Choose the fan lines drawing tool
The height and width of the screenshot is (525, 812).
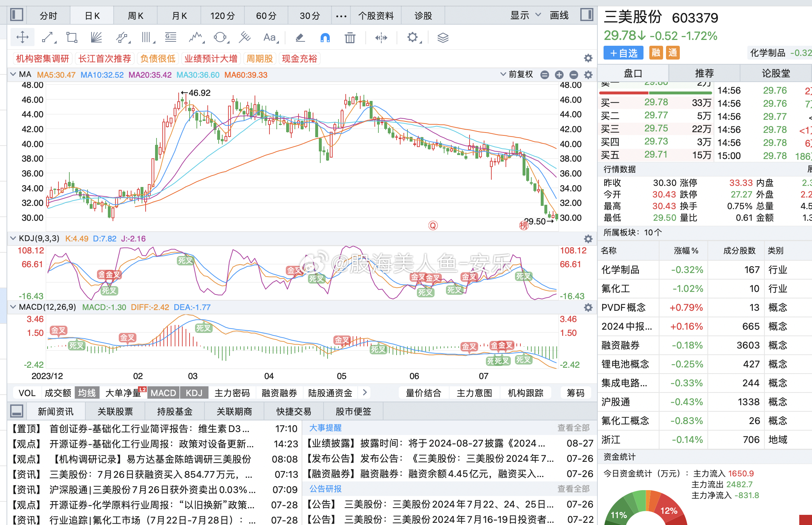point(96,37)
